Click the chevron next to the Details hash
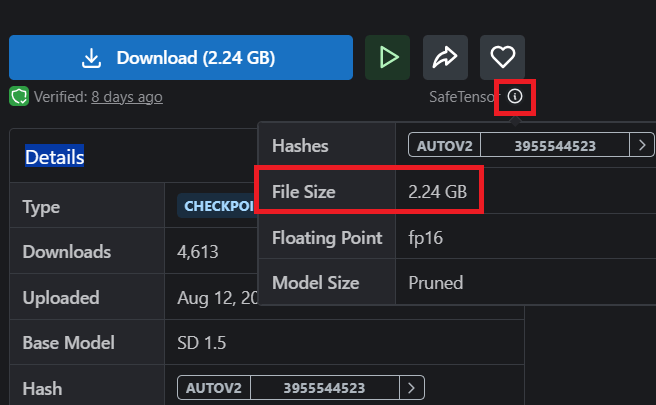 412,388
